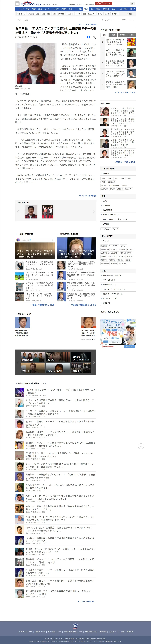Expand マンガ道場 in 特集 list
Image resolution: width=151 pixels, height=644 pixels.
click(x=118, y=206)
